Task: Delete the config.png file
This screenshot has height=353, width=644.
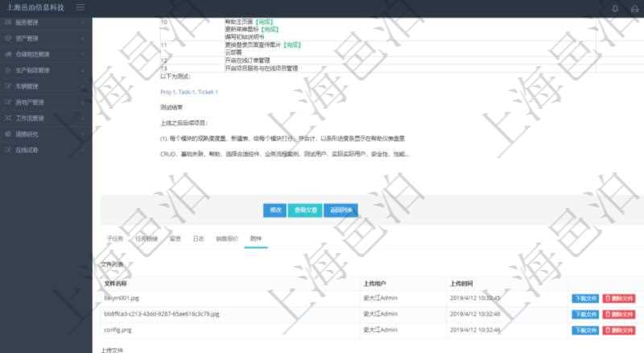Action: tap(619, 330)
